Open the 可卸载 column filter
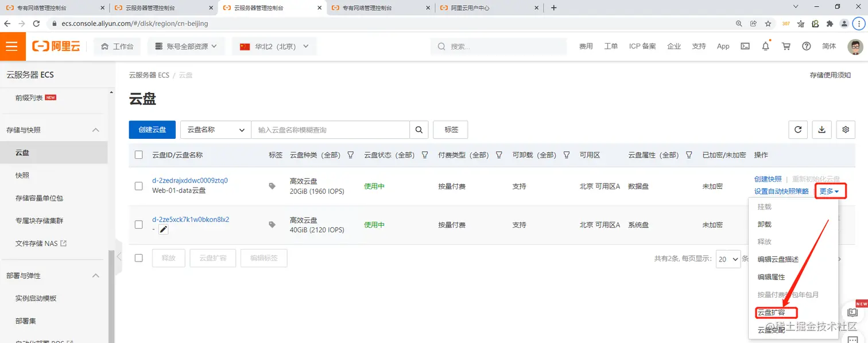 click(x=567, y=155)
